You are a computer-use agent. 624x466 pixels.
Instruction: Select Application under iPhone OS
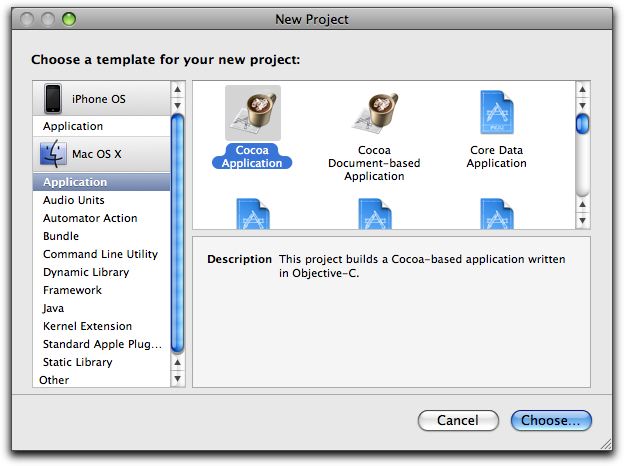102,126
